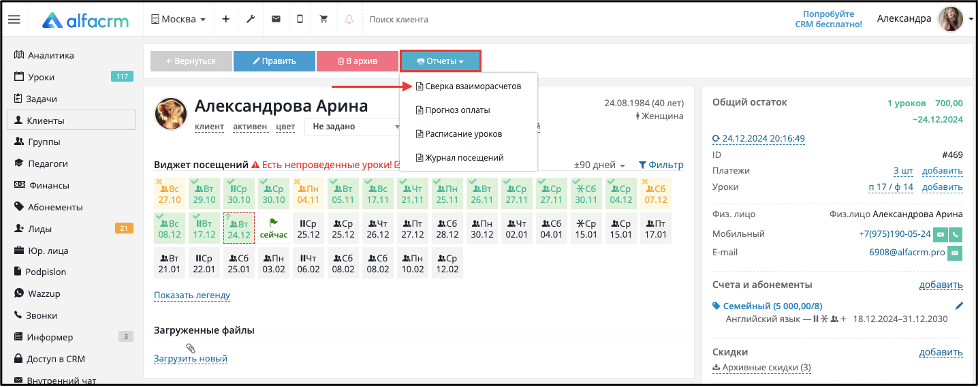Click the 3 шт payments link
Viewport: 979px width, 387px height.
click(x=903, y=170)
